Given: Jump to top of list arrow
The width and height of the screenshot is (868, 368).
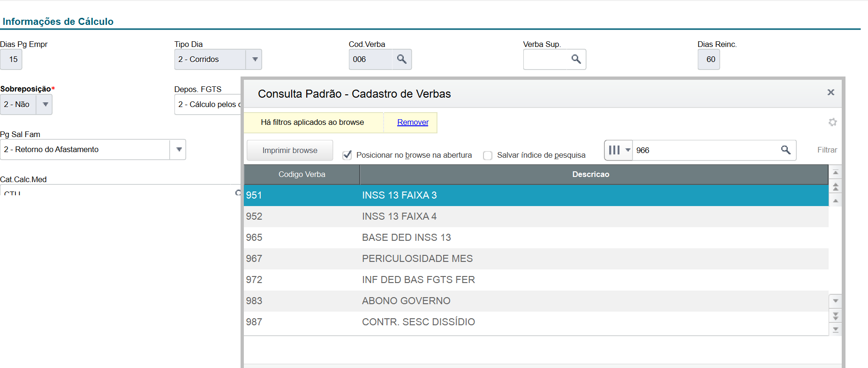Looking at the screenshot, I should [x=835, y=173].
